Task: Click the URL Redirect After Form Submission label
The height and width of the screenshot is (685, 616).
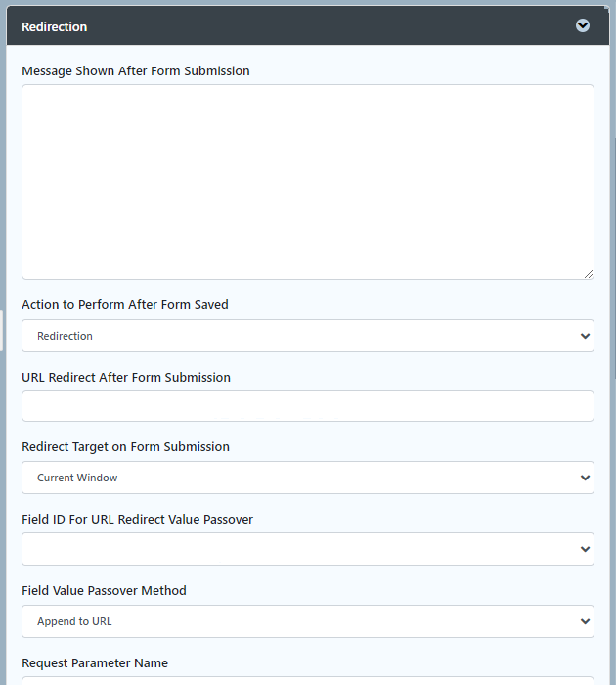Action: [126, 378]
